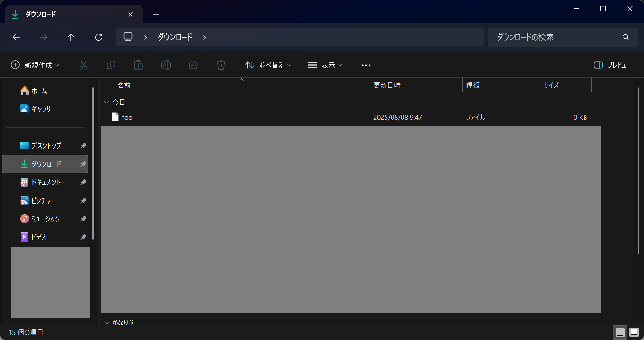Click the PC monitor icon in address bar
The height and width of the screenshot is (340, 644).
[x=128, y=37]
